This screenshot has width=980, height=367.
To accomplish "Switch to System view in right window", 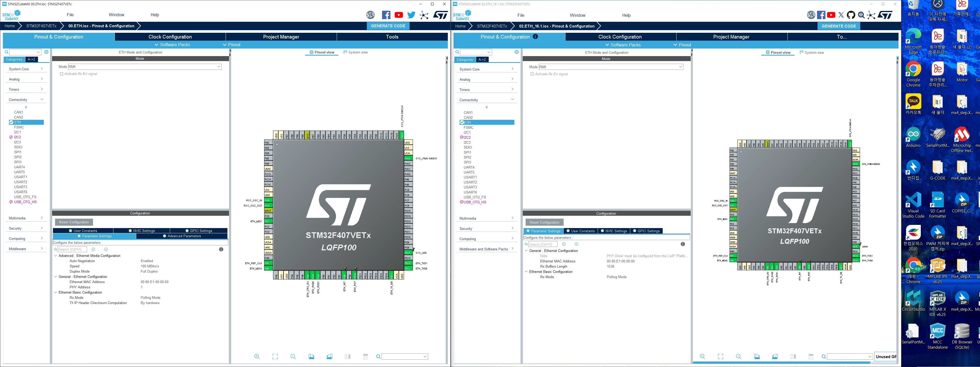I will coord(812,52).
